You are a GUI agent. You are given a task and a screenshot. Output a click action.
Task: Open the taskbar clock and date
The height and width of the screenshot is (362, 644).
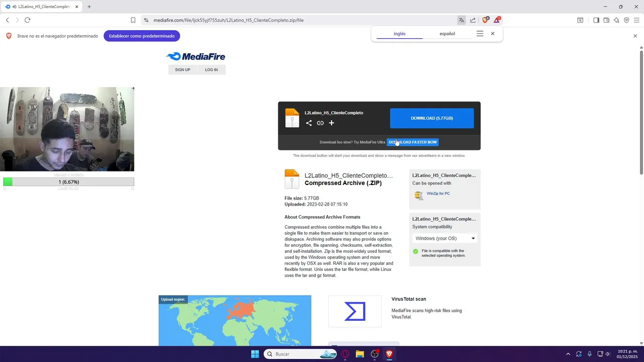(x=627, y=354)
